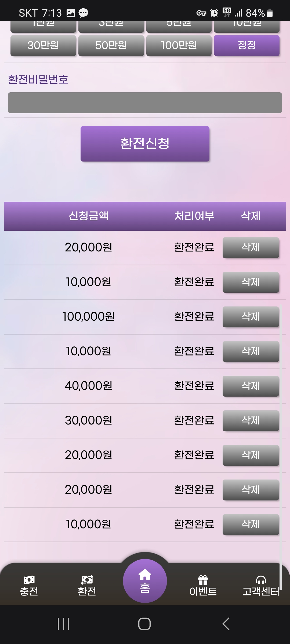Delete the 30,000원 exchange record
The image size is (290, 644).
251,420
